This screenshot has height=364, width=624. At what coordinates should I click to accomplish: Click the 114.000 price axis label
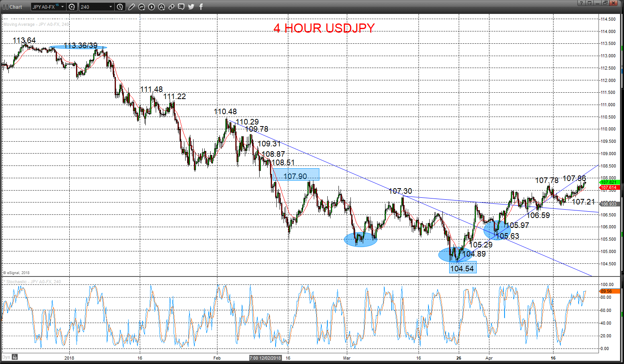(x=608, y=31)
